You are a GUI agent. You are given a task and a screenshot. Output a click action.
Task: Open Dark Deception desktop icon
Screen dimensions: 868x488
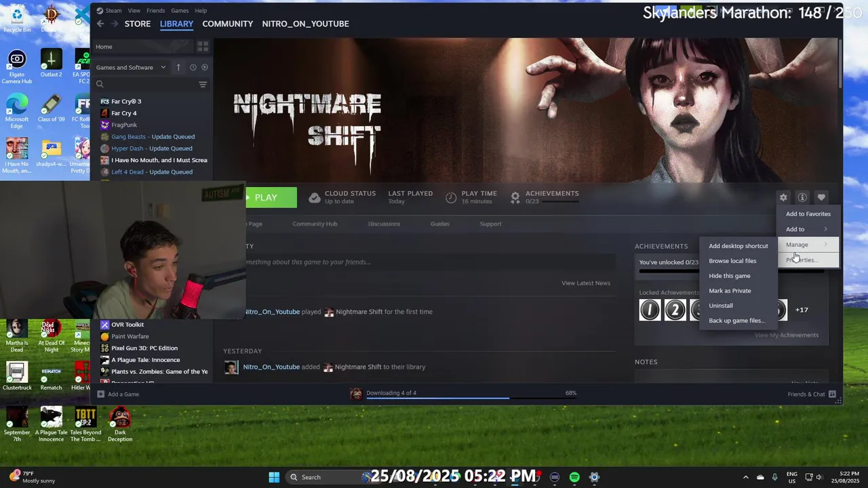tap(120, 425)
